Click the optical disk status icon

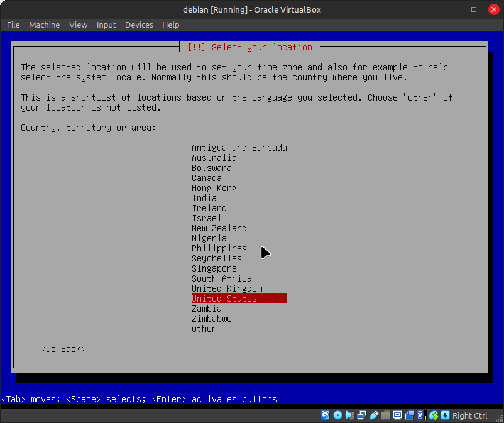pos(337,415)
